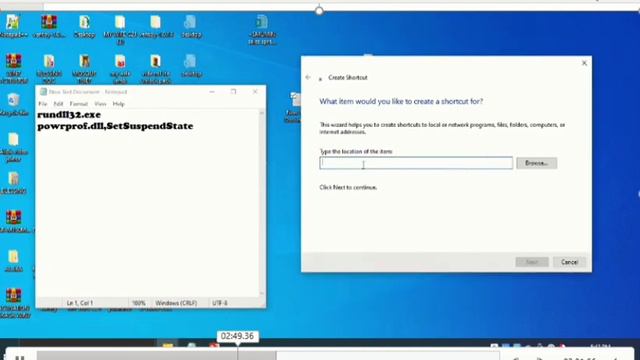Minimize the Notepad window
This screenshot has width=640, height=360.
(212, 91)
